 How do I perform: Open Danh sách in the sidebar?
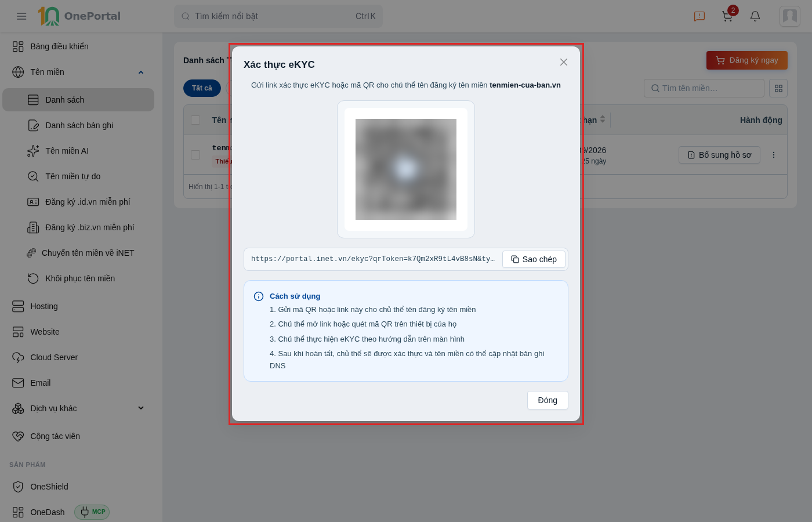78,100
